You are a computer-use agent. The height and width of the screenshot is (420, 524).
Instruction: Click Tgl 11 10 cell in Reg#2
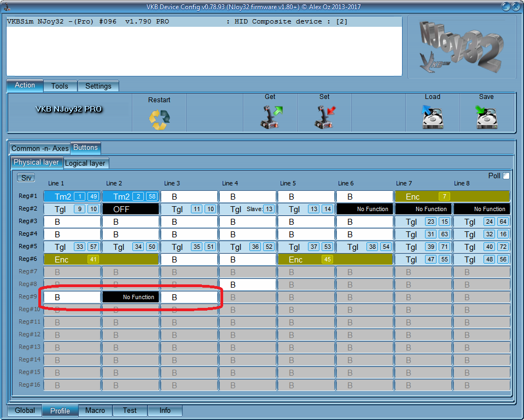coord(189,209)
